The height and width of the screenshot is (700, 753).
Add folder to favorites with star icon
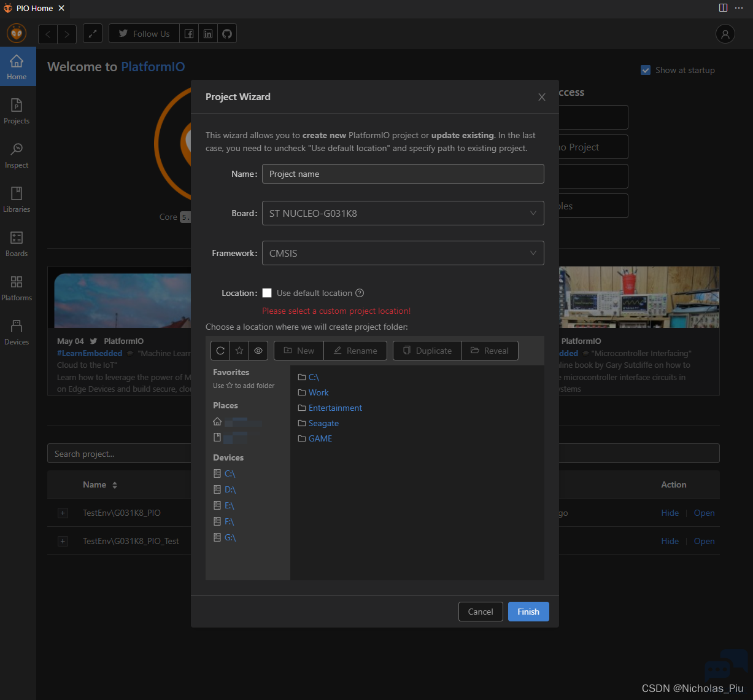[239, 351]
